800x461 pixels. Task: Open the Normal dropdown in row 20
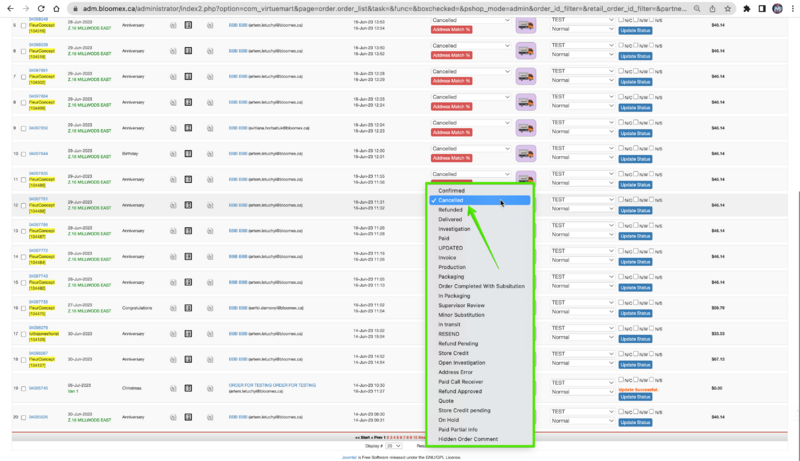pos(582,421)
